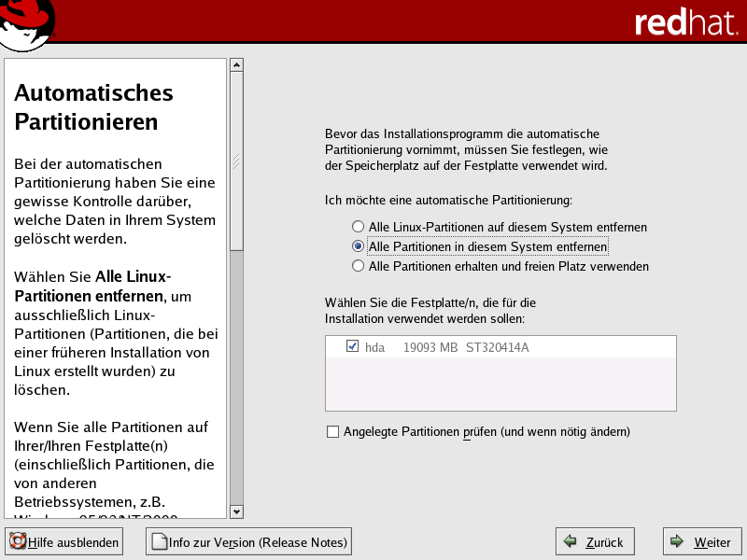Open 'Info zur Version (Release Notes)'

coord(248,542)
